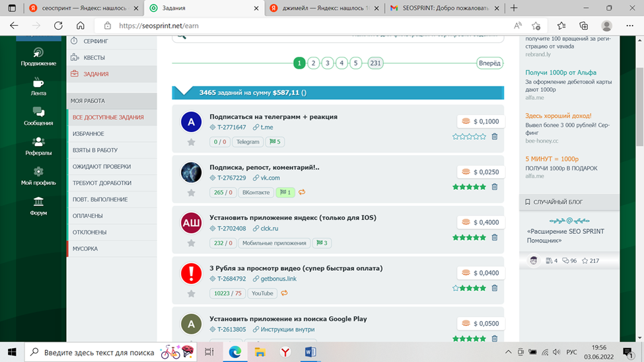Screen dimensions: 644x362
Task: Open browser Collections icon
Action: point(584,26)
